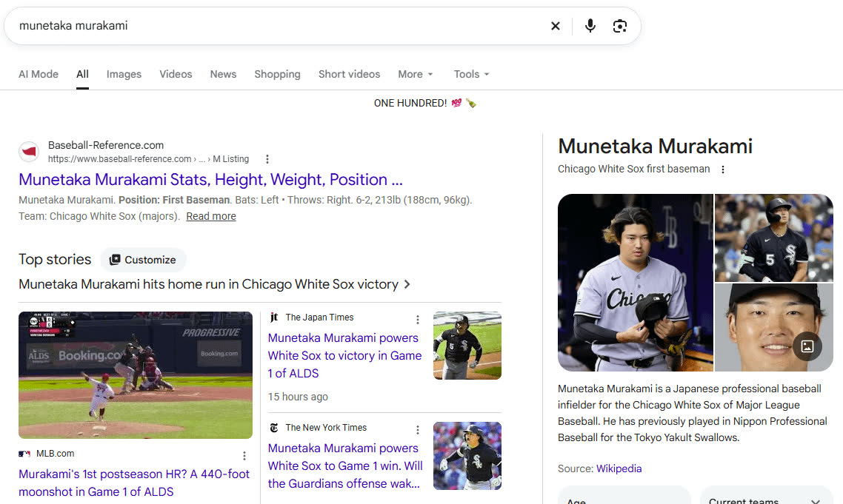Switch to AI Mode tab

39,74
